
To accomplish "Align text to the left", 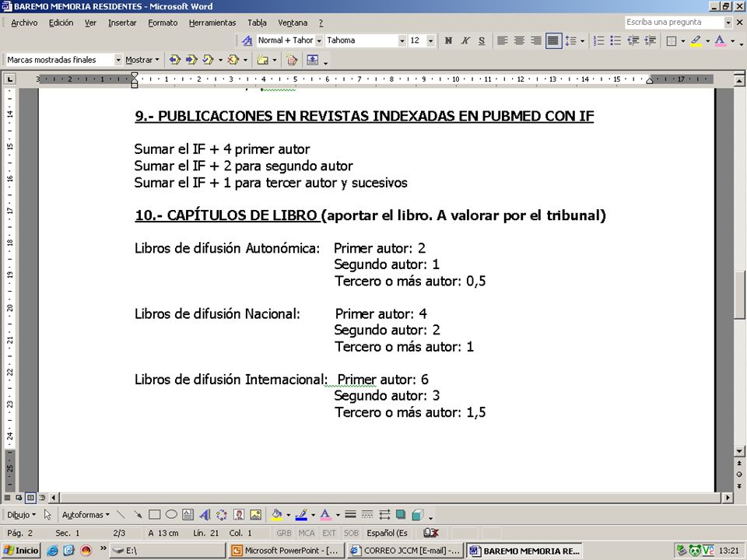I will [x=502, y=41].
